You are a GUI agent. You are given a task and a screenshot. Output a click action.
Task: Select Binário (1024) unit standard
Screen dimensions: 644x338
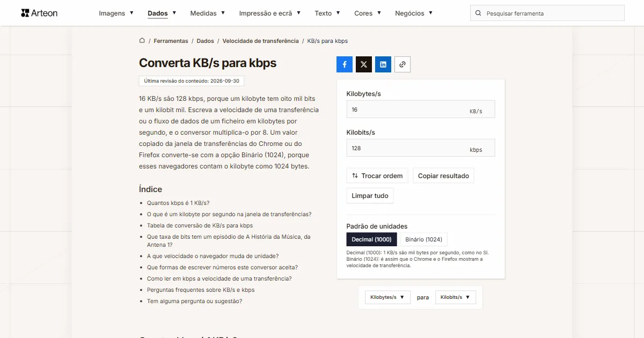pyautogui.click(x=424, y=239)
